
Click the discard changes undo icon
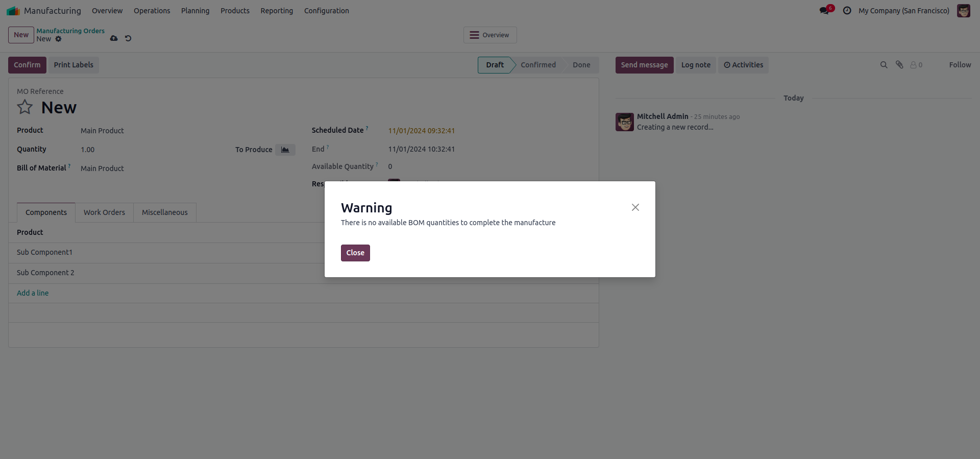(128, 38)
